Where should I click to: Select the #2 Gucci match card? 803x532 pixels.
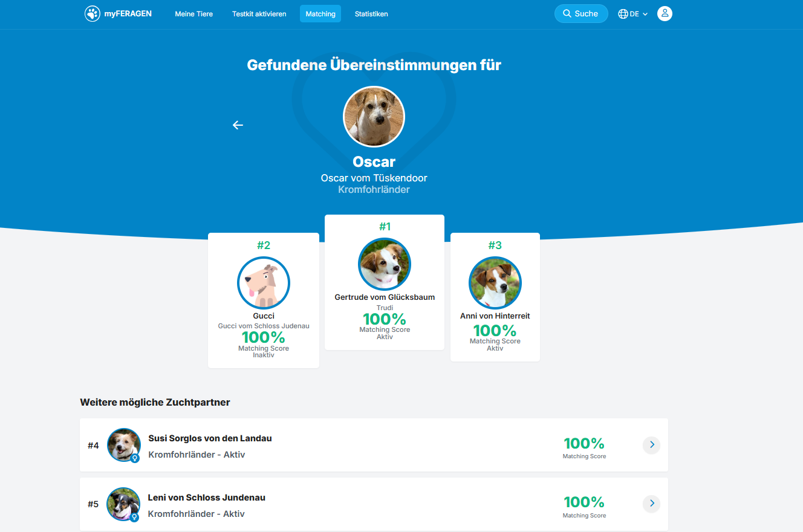(x=263, y=300)
